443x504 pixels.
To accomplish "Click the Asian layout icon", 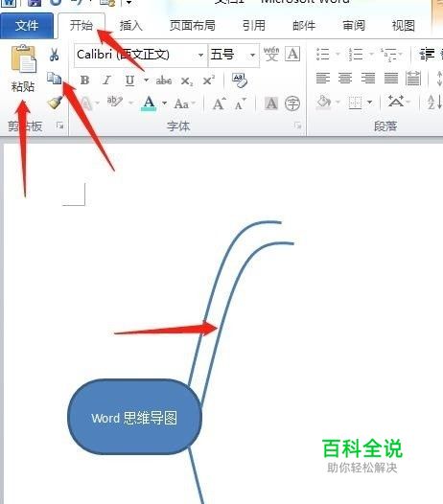I will pyautogui.click(x=396, y=102).
